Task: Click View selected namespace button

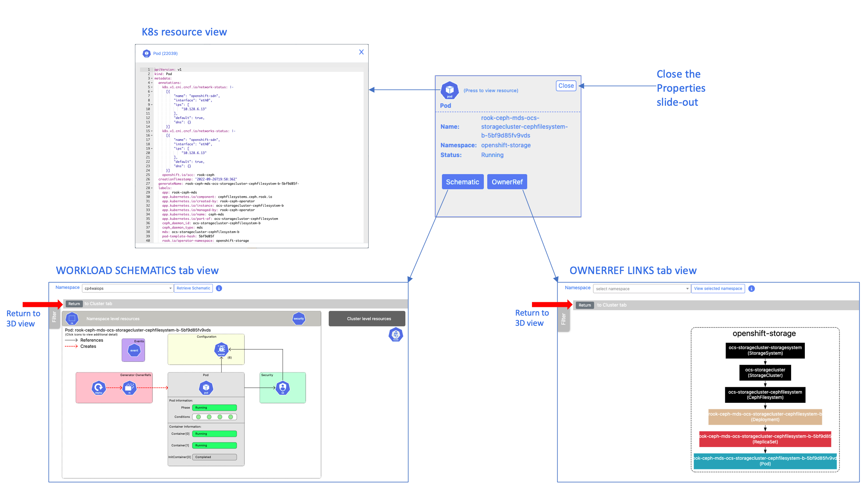Action: point(718,289)
